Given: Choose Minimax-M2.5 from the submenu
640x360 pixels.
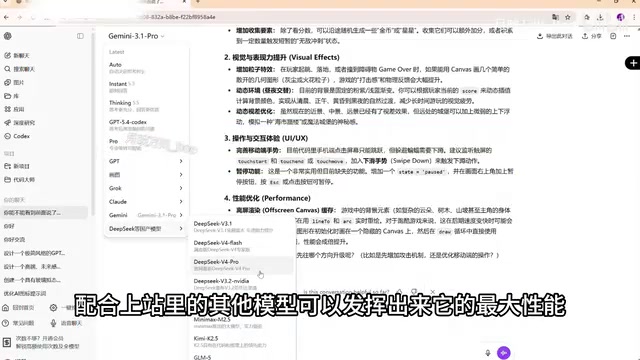Looking at the screenshot, I should (x=242, y=322).
